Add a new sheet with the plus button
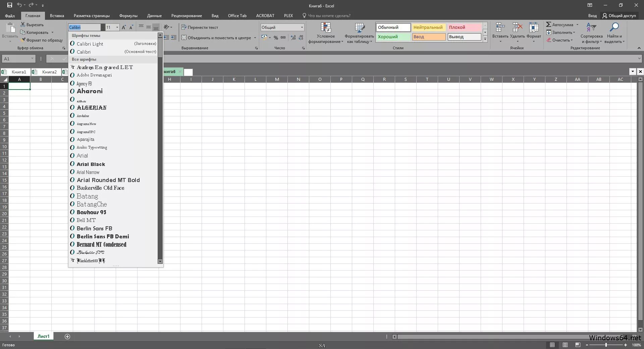This screenshot has height=349, width=644. [67, 336]
